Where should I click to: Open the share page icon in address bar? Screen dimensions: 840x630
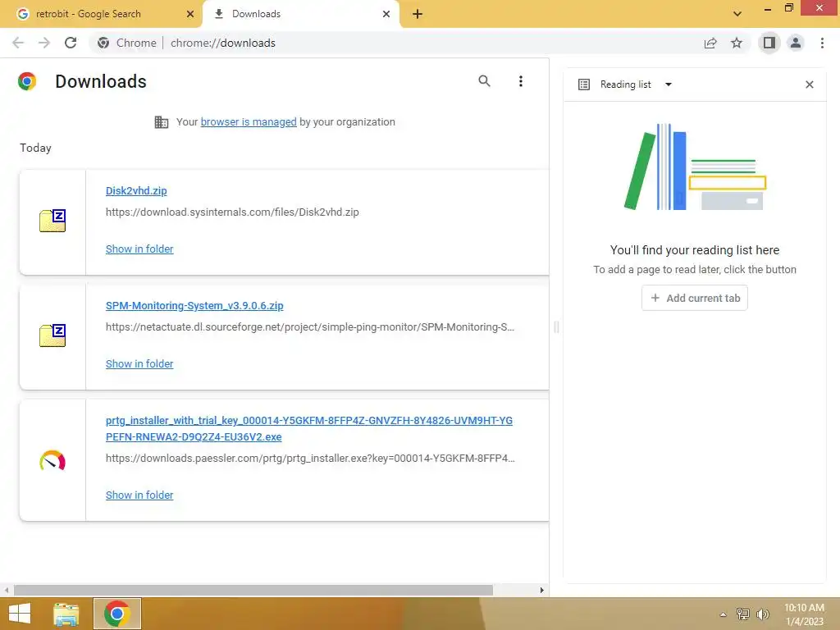click(x=710, y=43)
